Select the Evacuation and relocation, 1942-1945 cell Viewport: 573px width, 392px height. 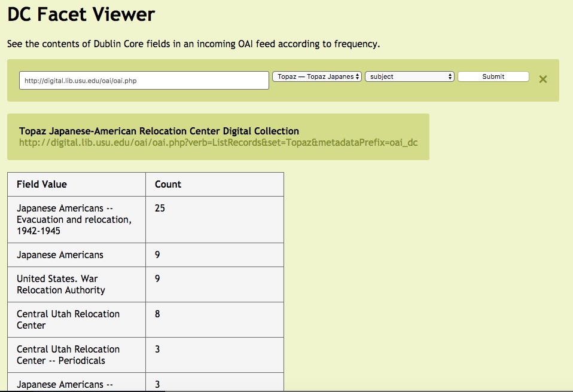(x=74, y=219)
